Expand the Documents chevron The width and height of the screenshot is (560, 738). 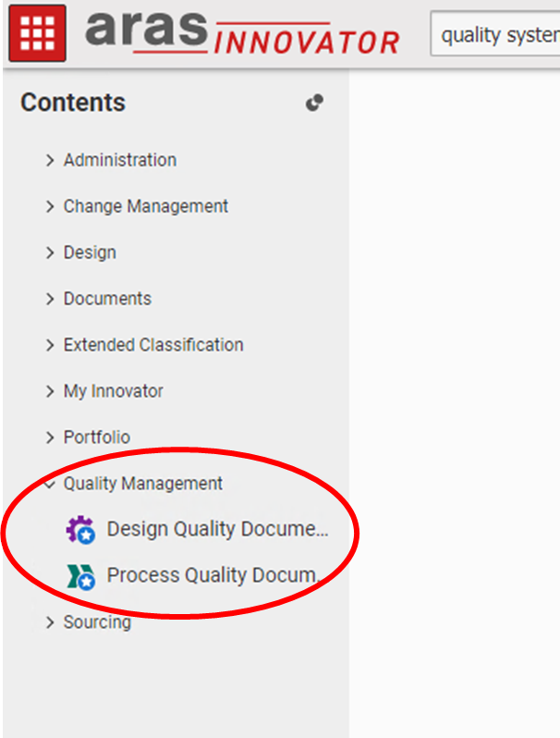[x=50, y=299]
